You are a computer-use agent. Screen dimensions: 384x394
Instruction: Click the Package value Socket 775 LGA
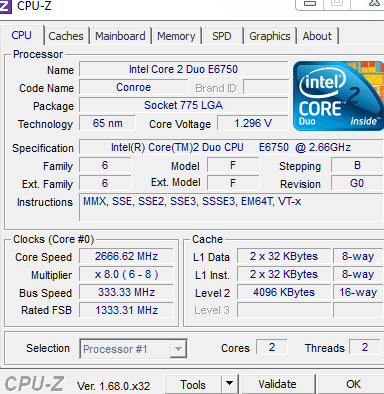point(184,105)
